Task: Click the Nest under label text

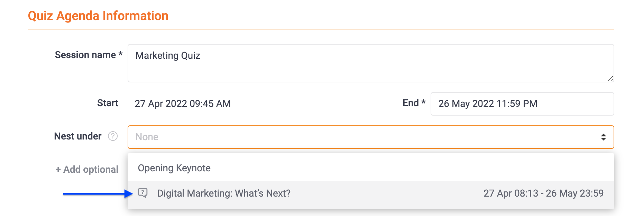Action: click(78, 136)
